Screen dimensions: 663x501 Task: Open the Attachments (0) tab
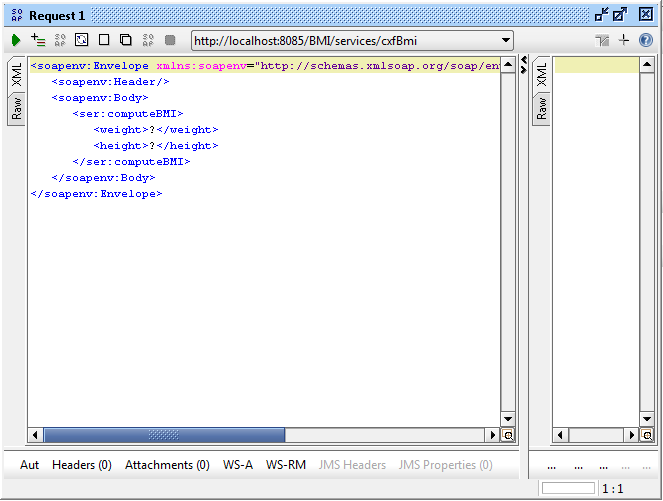167,465
